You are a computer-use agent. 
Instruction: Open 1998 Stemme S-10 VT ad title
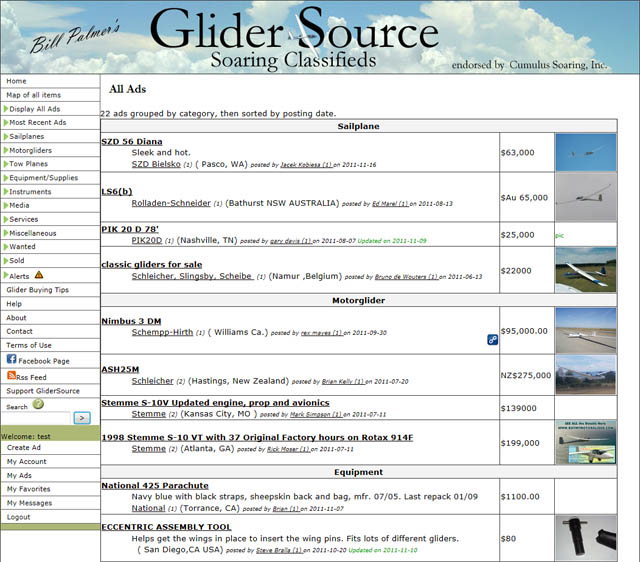coord(257,438)
